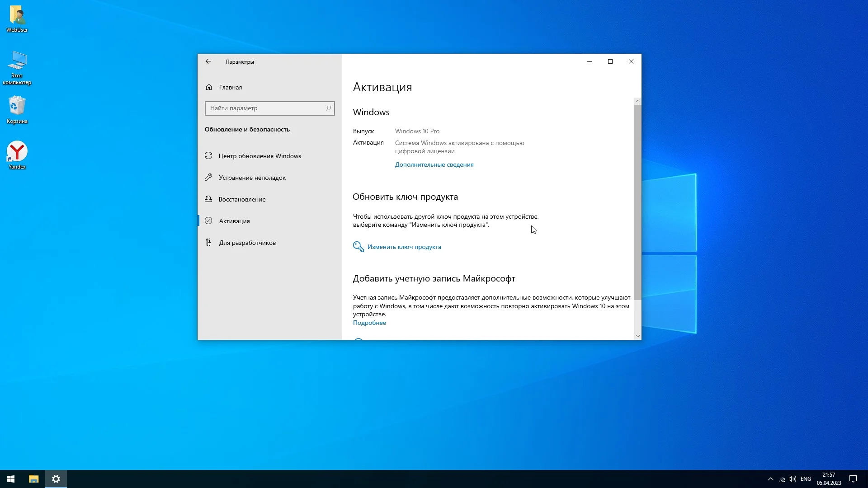
Task: Click Изменить ключ продукта link
Action: tap(404, 247)
